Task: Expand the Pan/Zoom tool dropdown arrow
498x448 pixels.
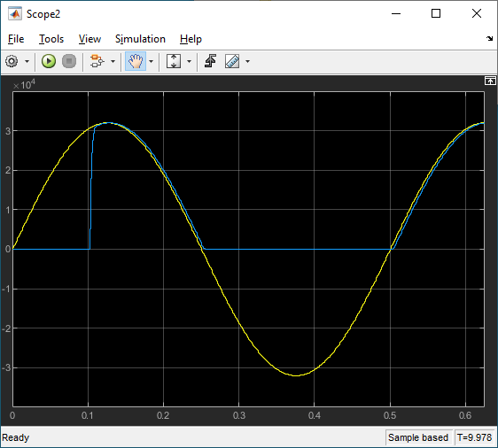Action: 152,62
